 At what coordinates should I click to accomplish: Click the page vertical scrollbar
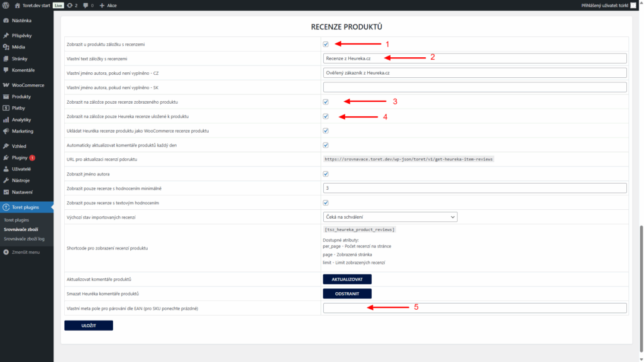(641, 288)
